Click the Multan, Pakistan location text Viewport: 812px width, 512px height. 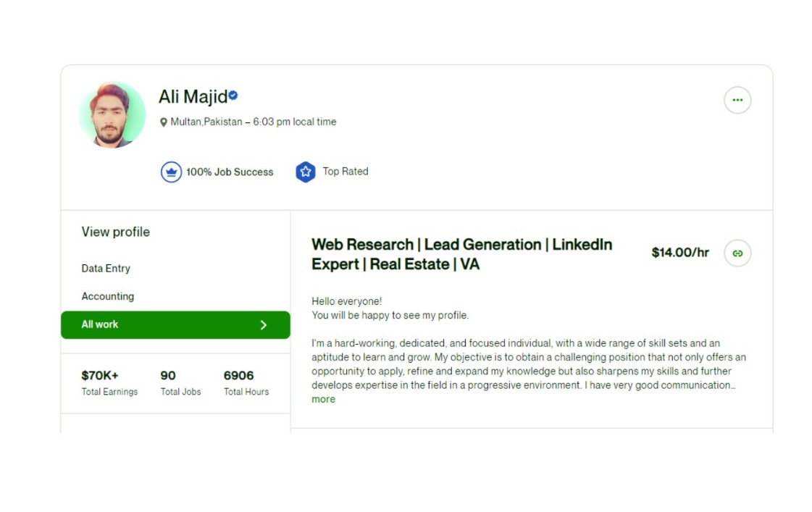pos(206,122)
